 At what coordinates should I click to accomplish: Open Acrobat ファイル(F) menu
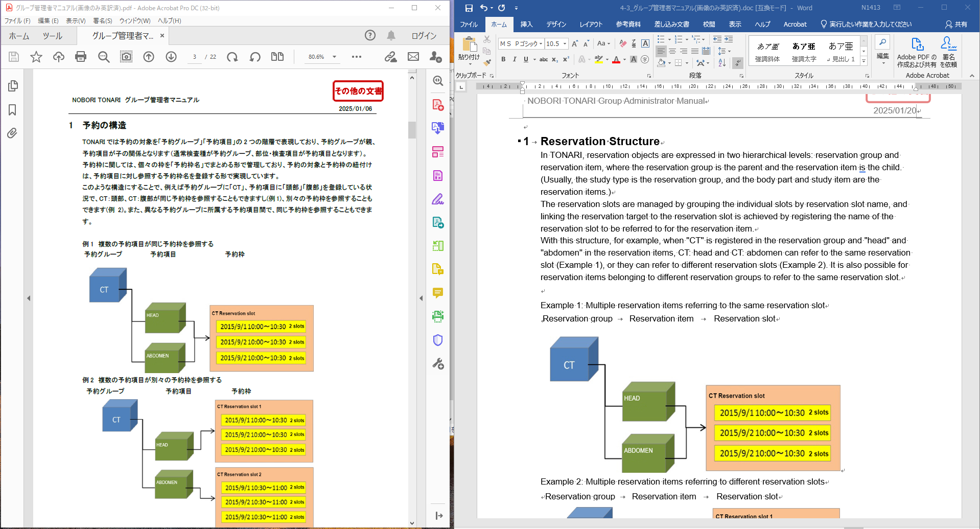point(17,20)
